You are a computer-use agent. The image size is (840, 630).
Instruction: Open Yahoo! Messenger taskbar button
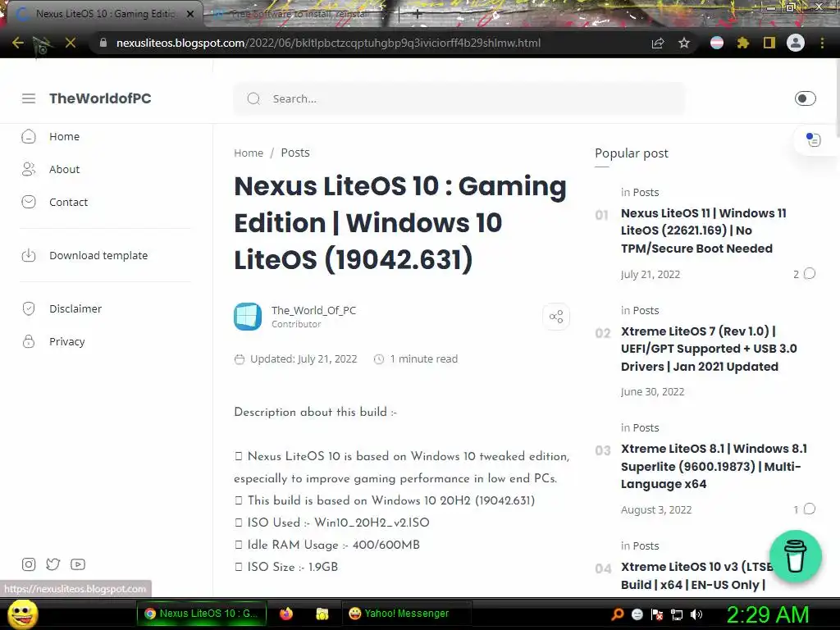point(406,614)
